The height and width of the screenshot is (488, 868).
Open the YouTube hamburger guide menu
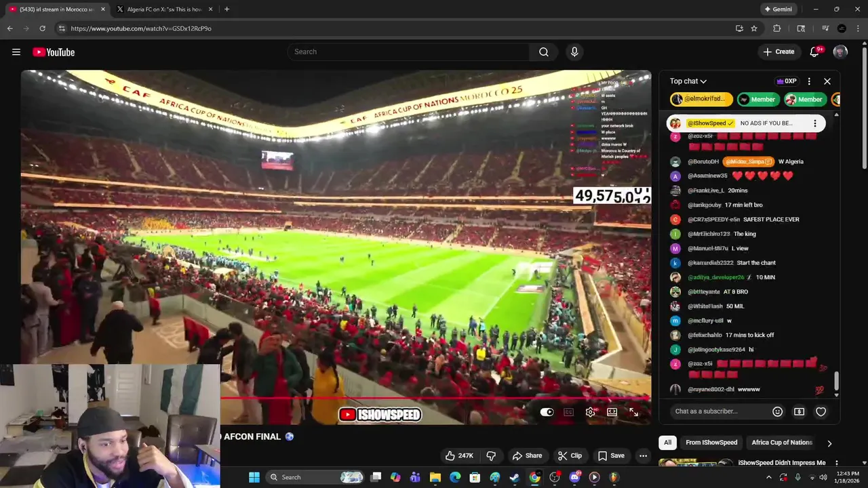tap(16, 52)
